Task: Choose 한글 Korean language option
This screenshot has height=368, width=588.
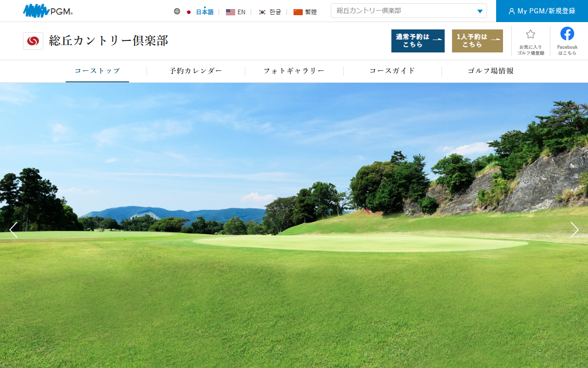Action: pyautogui.click(x=270, y=12)
